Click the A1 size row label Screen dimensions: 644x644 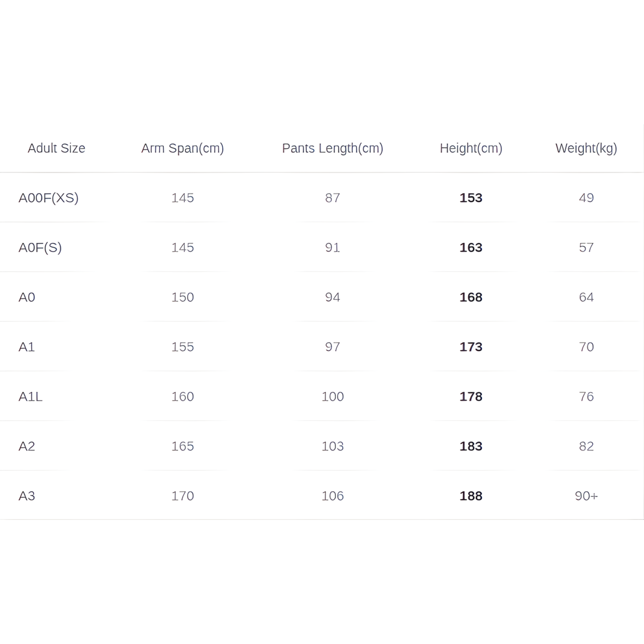click(27, 347)
